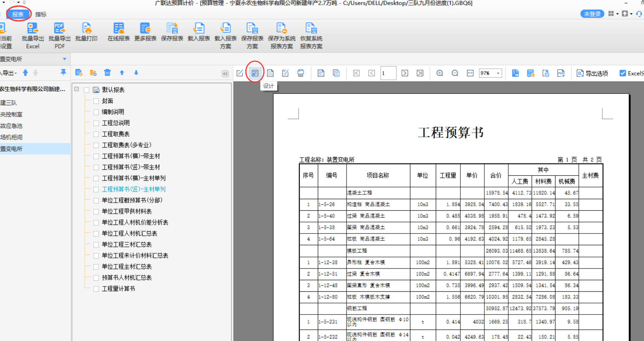The width and height of the screenshot is (644, 341).
Task: Jump to last page of report
Action: (x=420, y=73)
